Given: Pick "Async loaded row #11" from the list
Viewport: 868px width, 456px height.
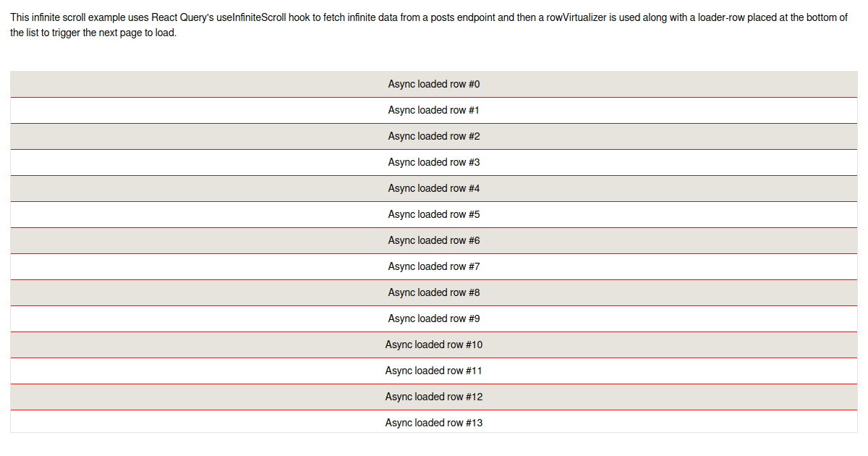Looking at the screenshot, I should 434,371.
